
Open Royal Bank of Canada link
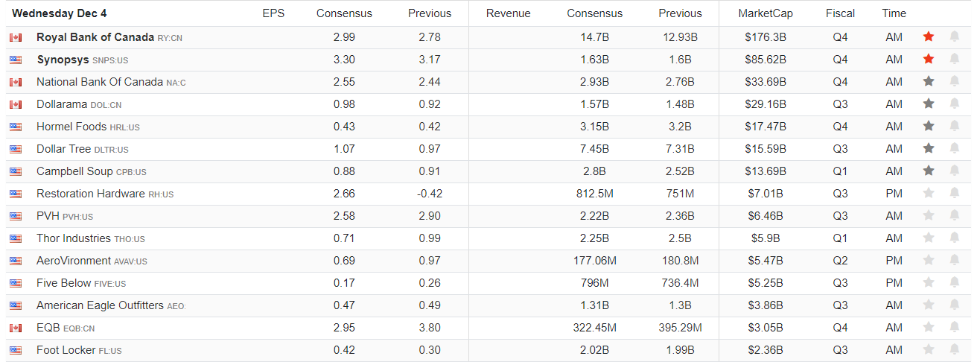(109, 37)
